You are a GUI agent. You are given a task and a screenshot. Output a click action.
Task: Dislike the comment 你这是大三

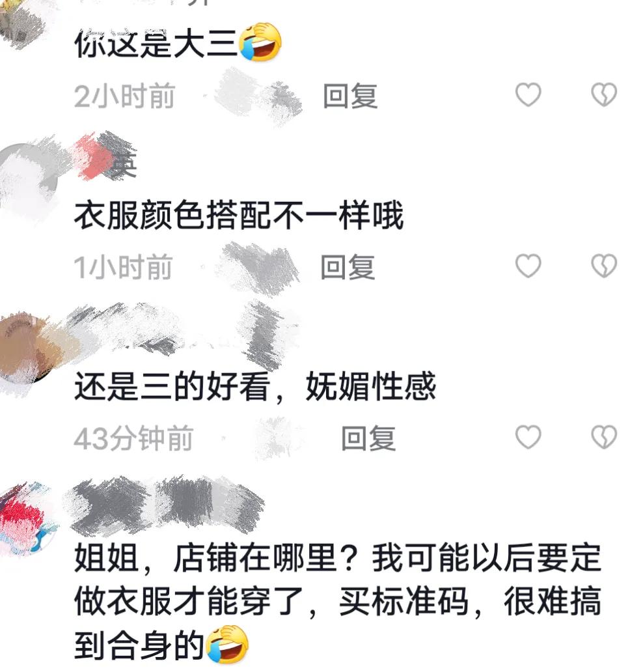click(x=604, y=94)
